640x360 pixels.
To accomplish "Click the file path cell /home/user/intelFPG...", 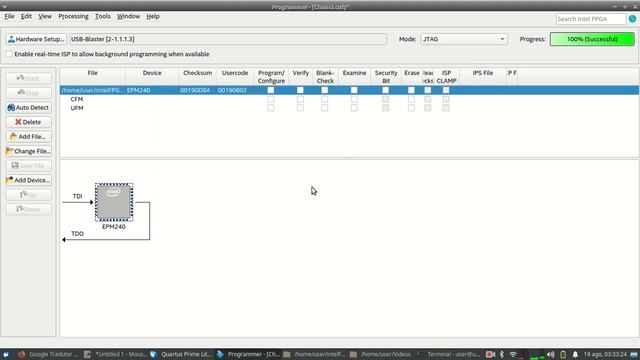I will click(92, 90).
